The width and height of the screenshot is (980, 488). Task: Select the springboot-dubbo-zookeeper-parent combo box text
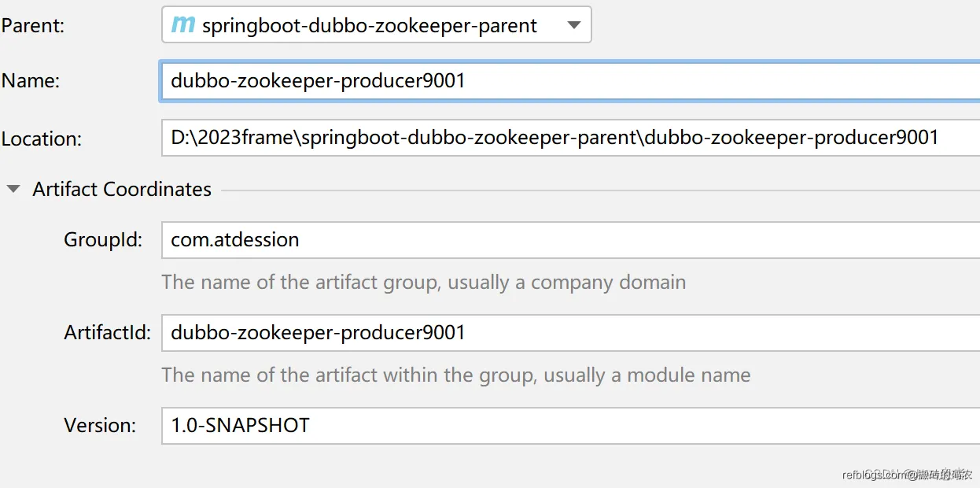(x=370, y=25)
